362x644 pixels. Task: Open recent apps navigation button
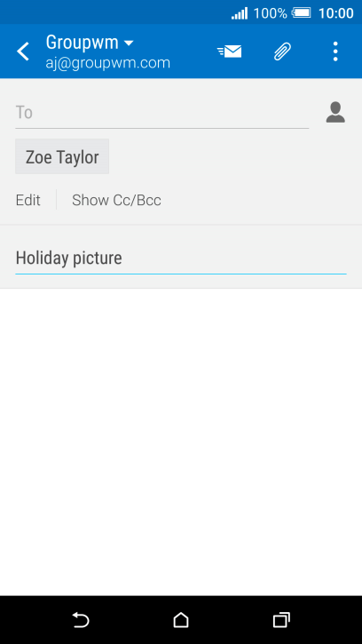(281, 620)
